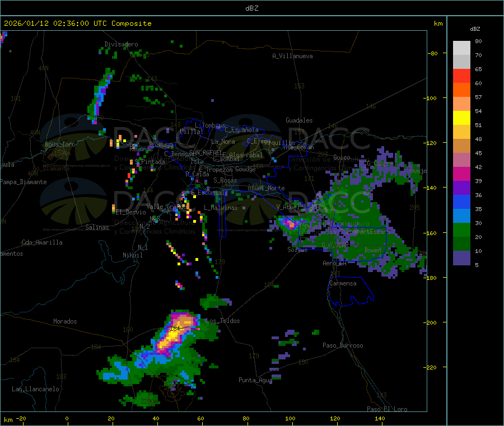The width and height of the screenshot is (504, 426).
Task: Click the La_Nora place label
Action: click(x=223, y=142)
